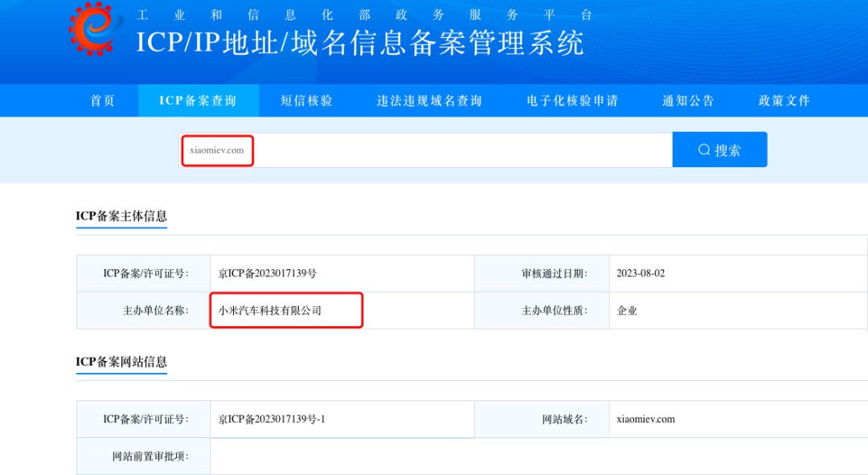Open the 电子化核验申请 tab

point(572,100)
